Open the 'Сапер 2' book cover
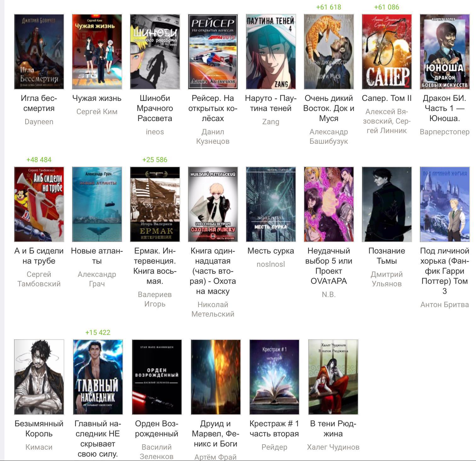Screen dimensions: 476x461 point(387,52)
